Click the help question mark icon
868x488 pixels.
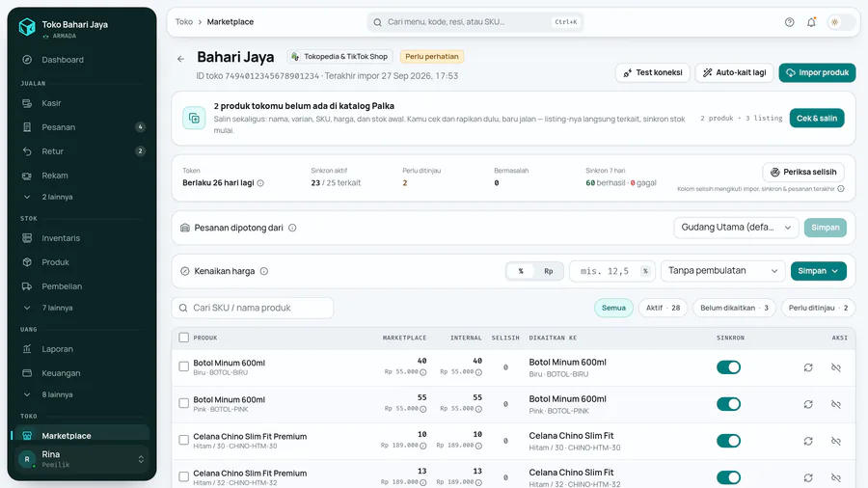(x=789, y=22)
